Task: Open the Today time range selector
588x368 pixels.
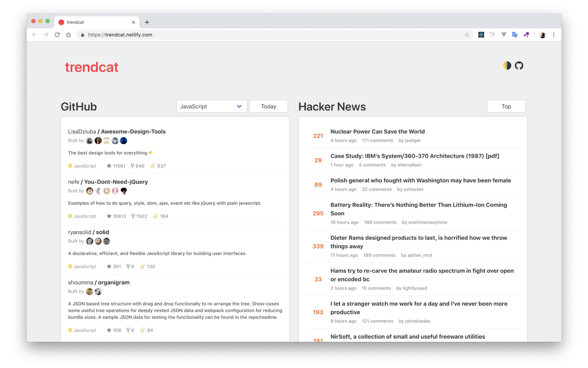Action: click(x=268, y=106)
